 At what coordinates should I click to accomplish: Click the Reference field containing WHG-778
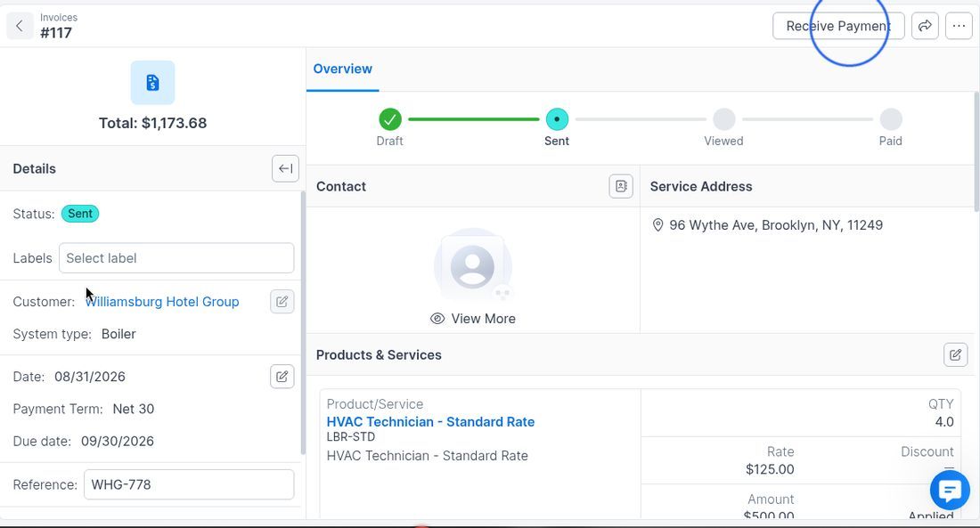pyautogui.click(x=189, y=484)
